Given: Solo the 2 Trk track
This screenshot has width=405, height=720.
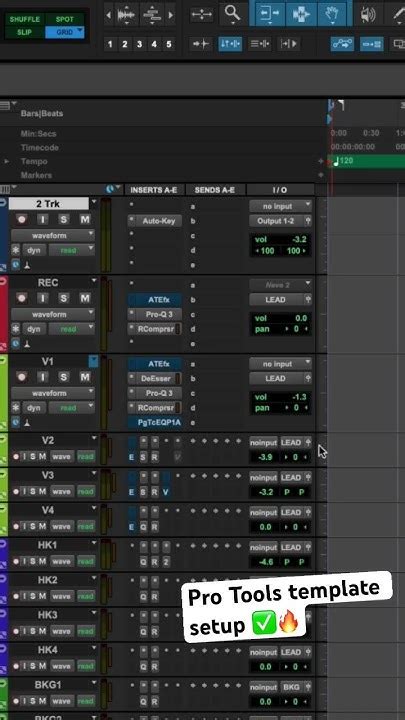Looking at the screenshot, I should [x=63, y=219].
